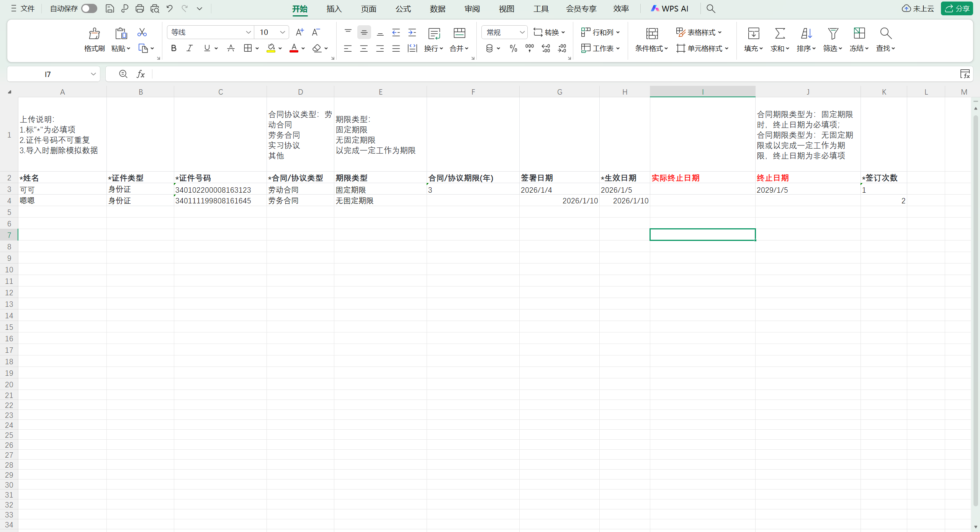This screenshot has width=980, height=532.
Task: Toggle italic formatting
Action: tap(190, 48)
